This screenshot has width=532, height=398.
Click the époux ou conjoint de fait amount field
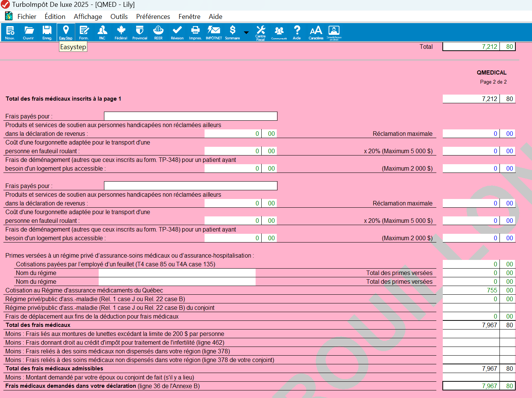tap(479, 377)
